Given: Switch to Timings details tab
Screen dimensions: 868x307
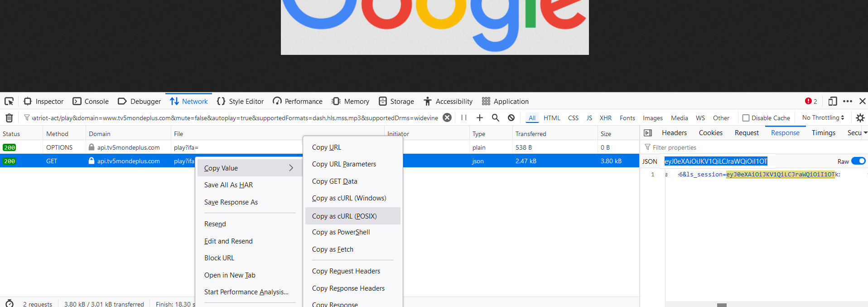Looking at the screenshot, I should 823,133.
